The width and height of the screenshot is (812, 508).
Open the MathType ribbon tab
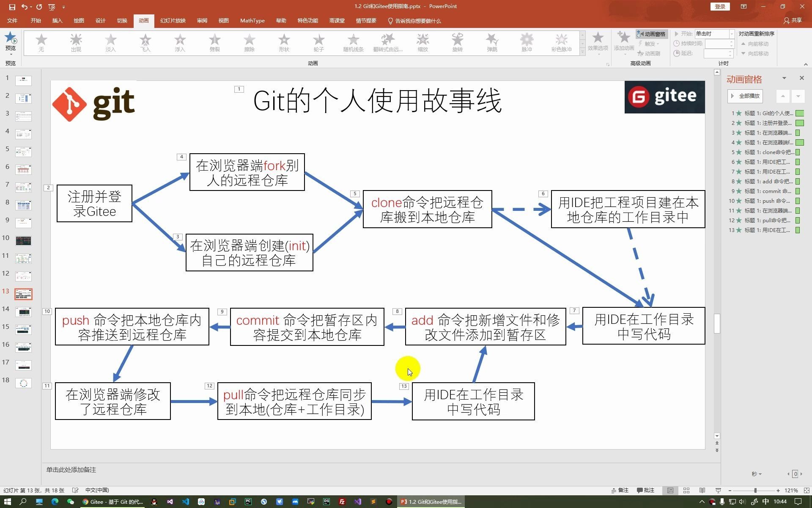252,20
